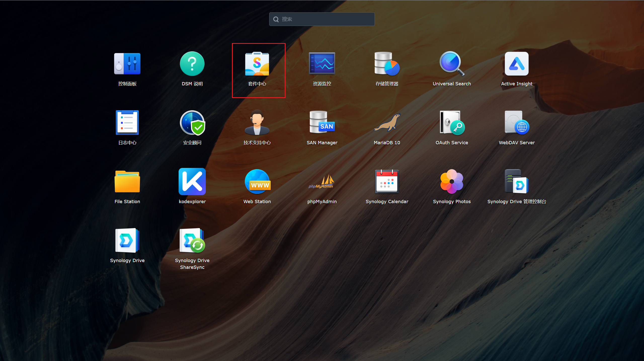Click the '存储管理器' label text
The width and height of the screenshot is (644, 361).
(x=387, y=84)
